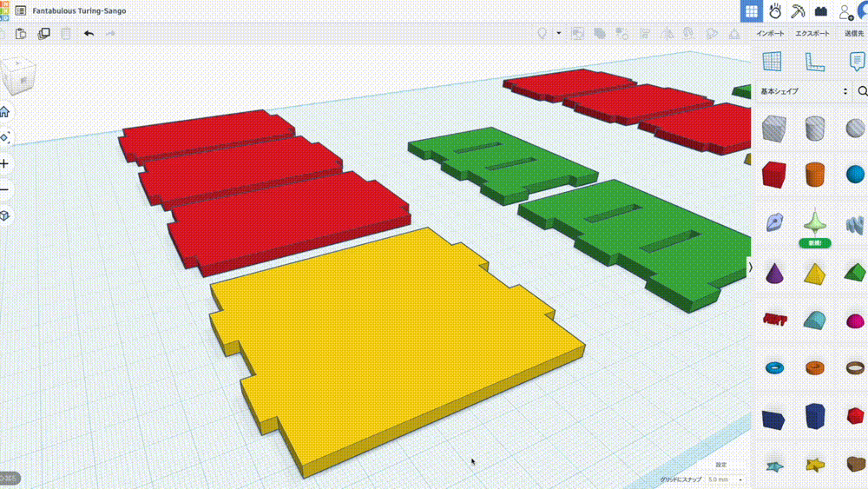
Task: Click the paste clipboard icon
Action: pos(22,33)
